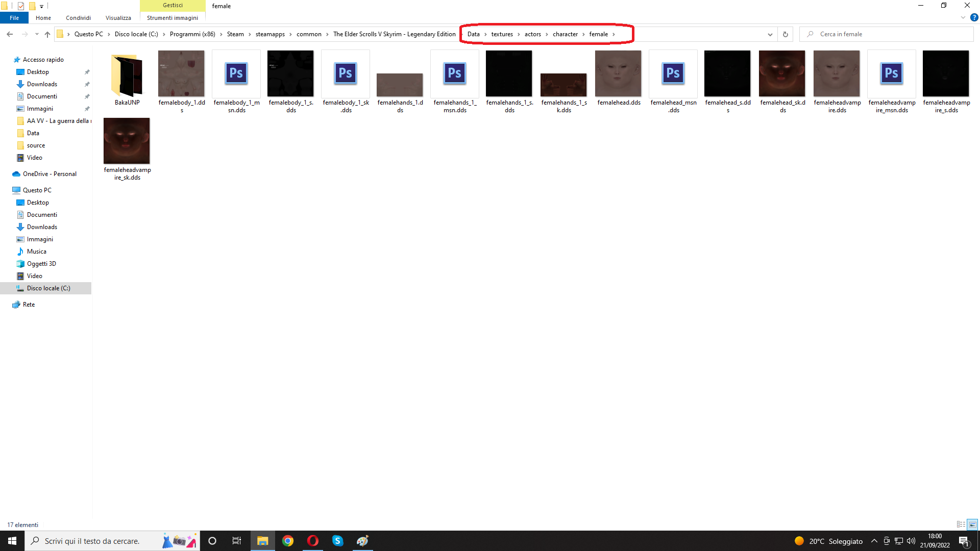
Task: Open the Home ribbon tab
Action: [43, 18]
